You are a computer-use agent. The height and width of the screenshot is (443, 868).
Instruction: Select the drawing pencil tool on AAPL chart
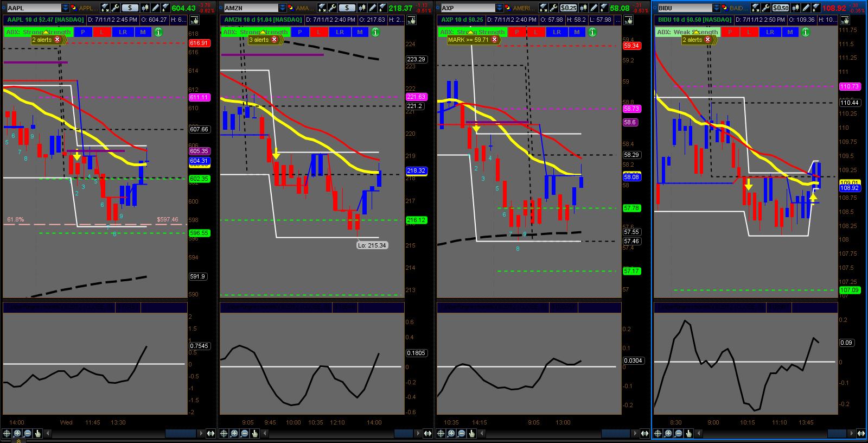pyautogui.click(x=155, y=8)
